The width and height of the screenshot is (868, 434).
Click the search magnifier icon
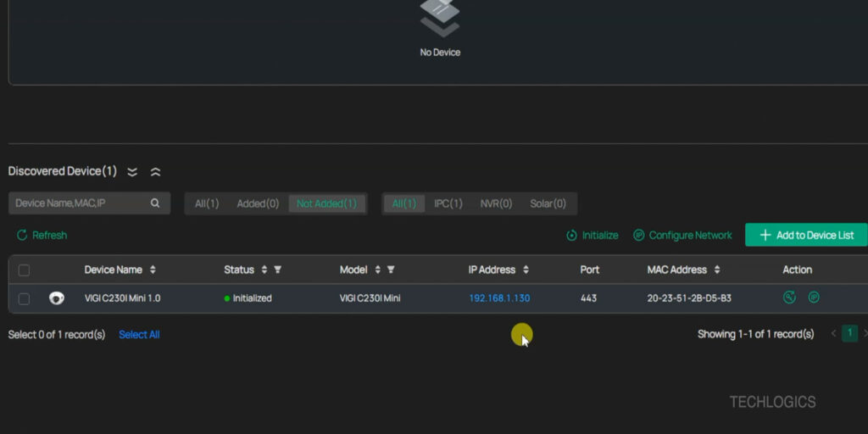point(155,203)
